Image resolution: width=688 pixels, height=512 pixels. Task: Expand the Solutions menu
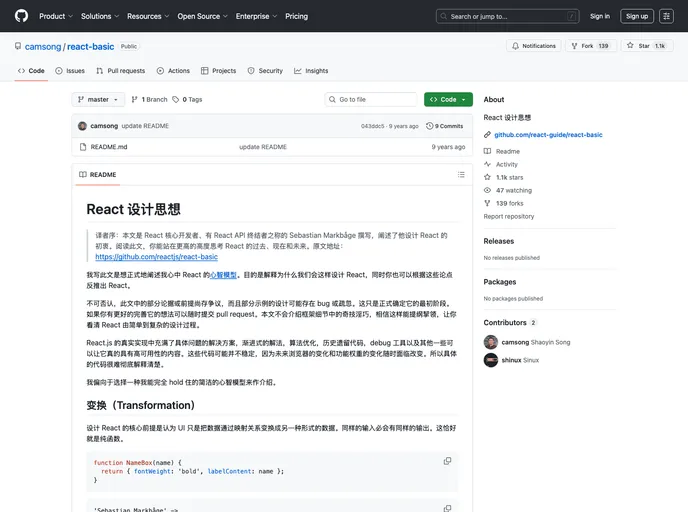click(x=100, y=16)
